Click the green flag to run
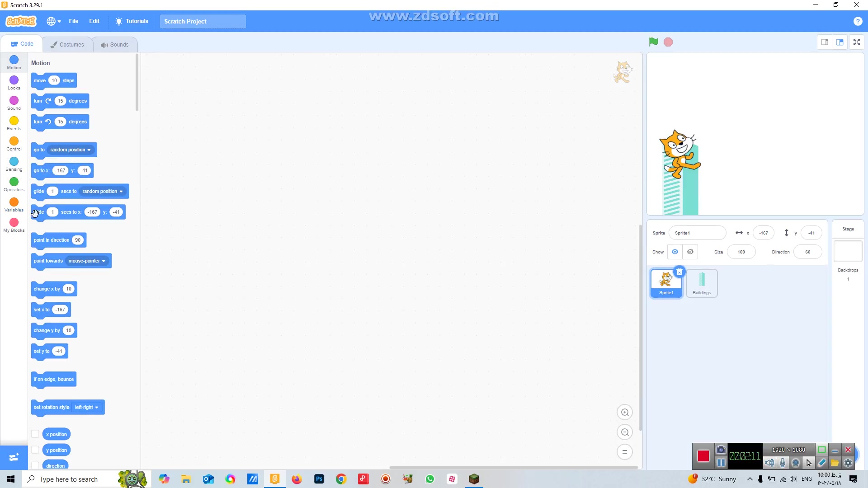The image size is (868, 488). pyautogui.click(x=653, y=42)
